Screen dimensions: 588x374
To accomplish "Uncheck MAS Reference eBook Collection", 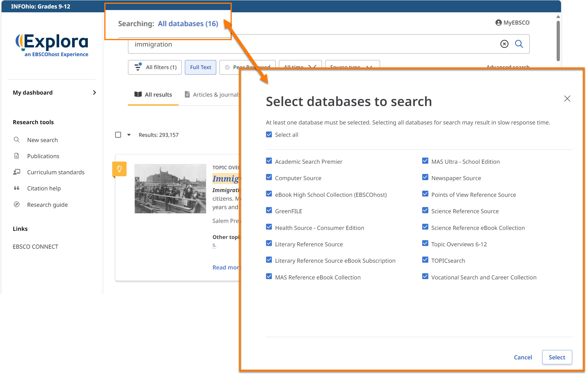I will pyautogui.click(x=269, y=276).
